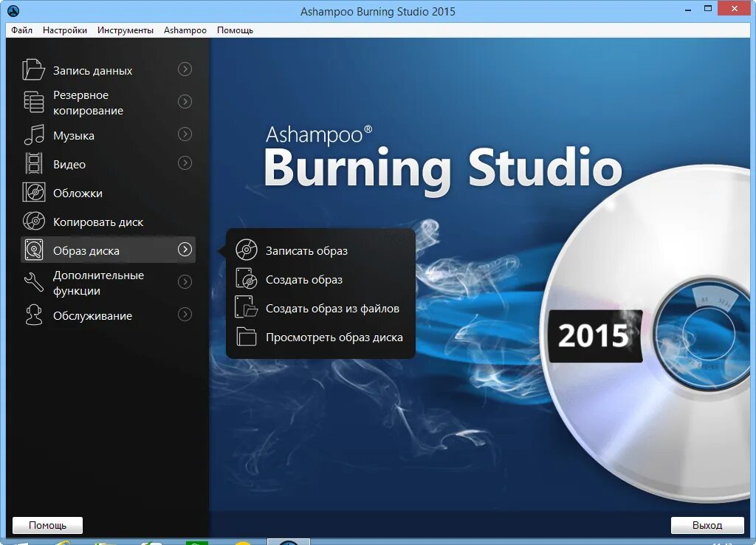Select the Запись данных label

[92, 70]
